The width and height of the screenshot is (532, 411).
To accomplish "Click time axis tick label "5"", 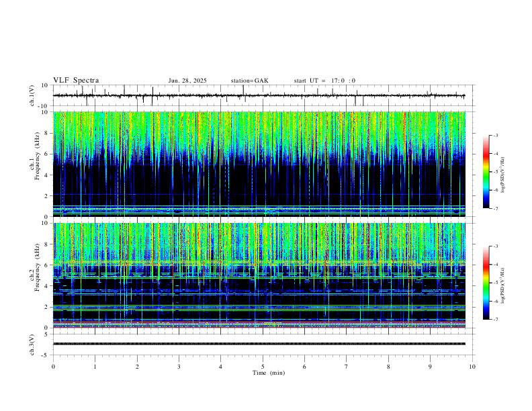I will [263, 367].
